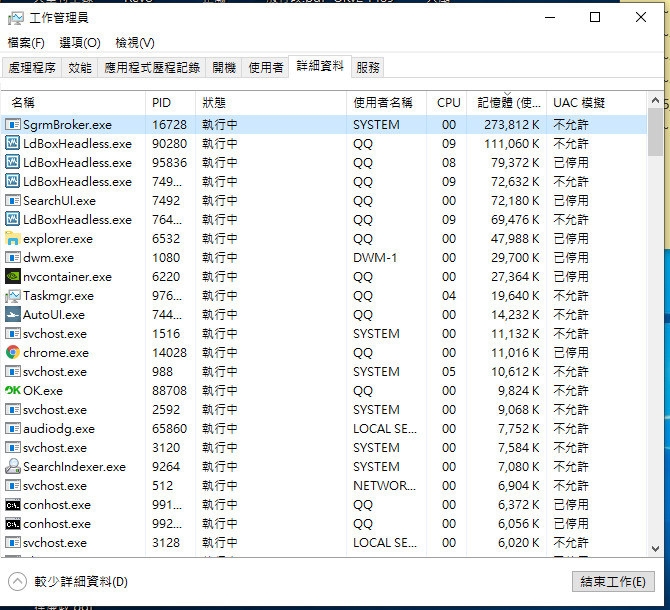Click the icon of LdBoxHeadless.exe with 69,476 K
Image resolution: width=670 pixels, height=610 pixels.
pyautogui.click(x=12, y=220)
